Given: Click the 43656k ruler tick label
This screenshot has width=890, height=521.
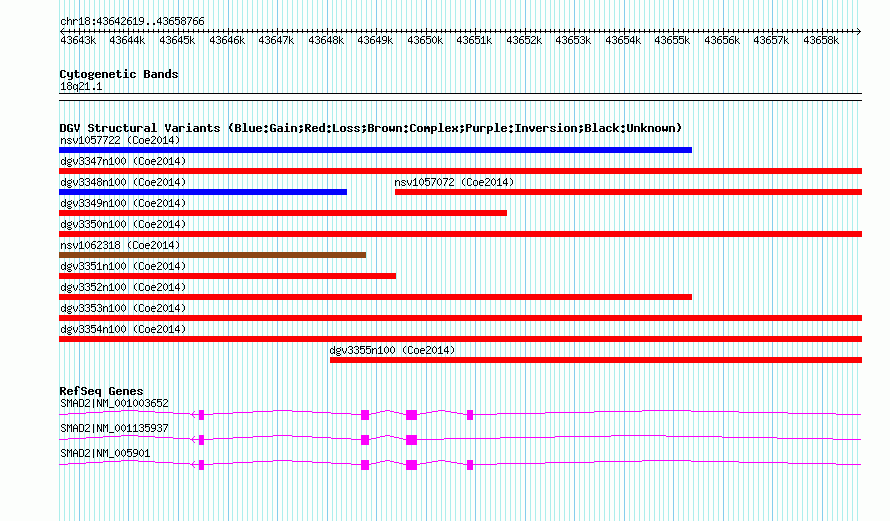Looking at the screenshot, I should pos(722,40).
